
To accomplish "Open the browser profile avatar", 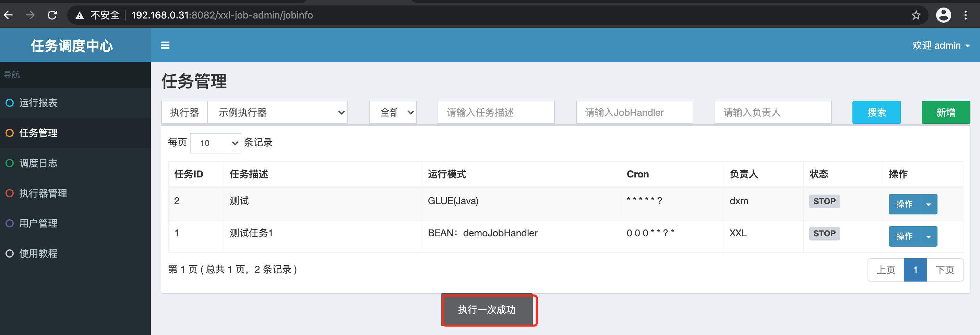I will (943, 15).
